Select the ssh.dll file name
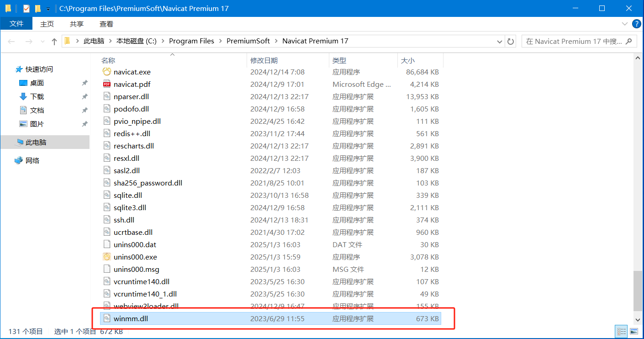Viewport: 644px width, 339px height. tap(124, 220)
